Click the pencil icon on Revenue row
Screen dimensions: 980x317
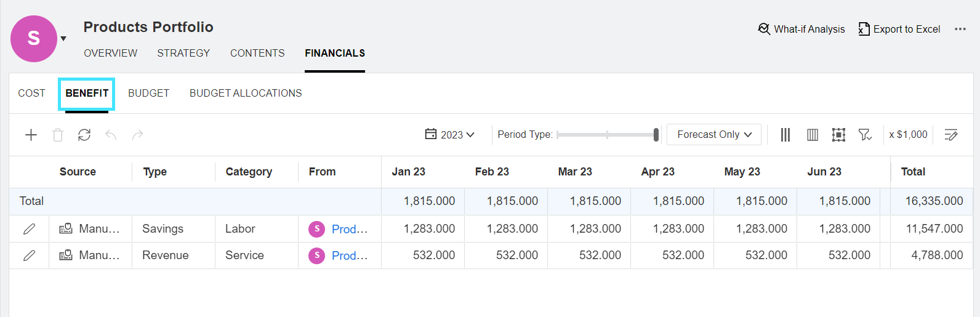29,255
